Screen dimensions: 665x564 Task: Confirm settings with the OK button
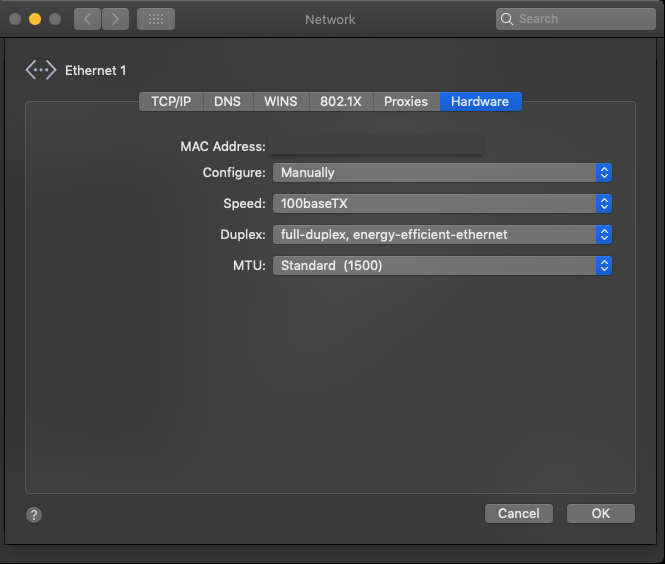(601, 514)
